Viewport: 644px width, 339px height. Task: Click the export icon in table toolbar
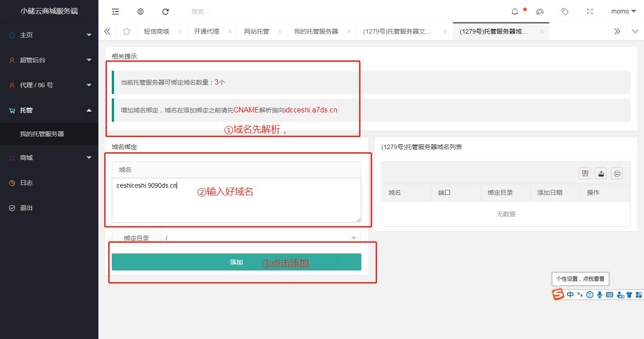tap(601, 173)
